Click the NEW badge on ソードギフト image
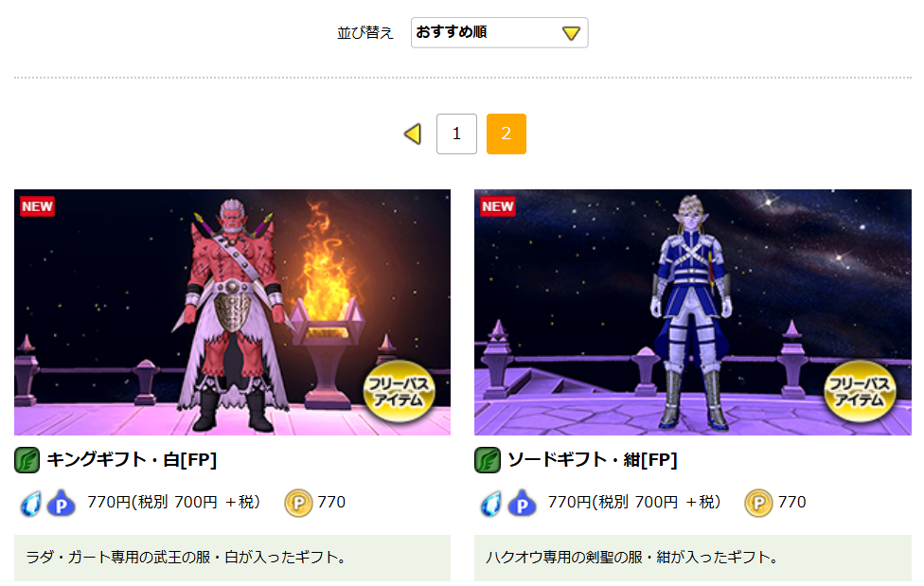 pyautogui.click(x=498, y=206)
